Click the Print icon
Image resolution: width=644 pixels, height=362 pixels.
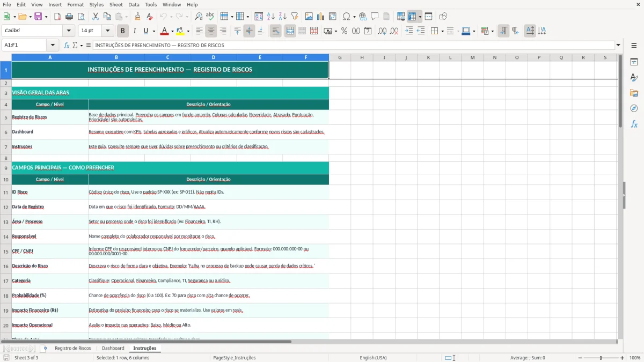(69, 17)
